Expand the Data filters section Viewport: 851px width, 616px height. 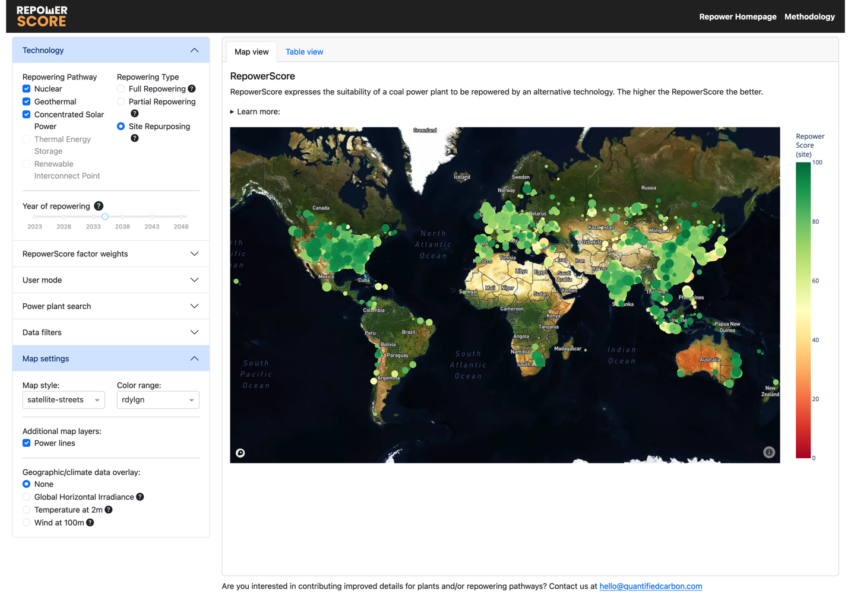coord(111,332)
